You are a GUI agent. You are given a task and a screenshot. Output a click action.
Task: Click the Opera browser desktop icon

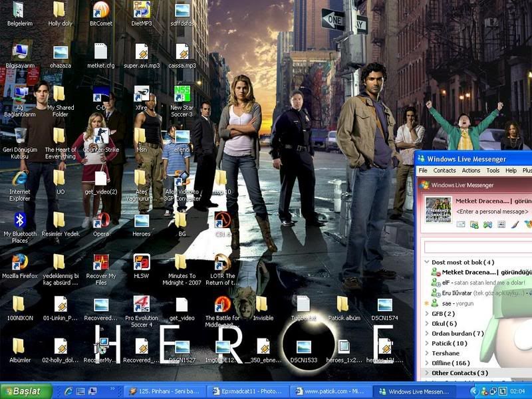[100, 220]
